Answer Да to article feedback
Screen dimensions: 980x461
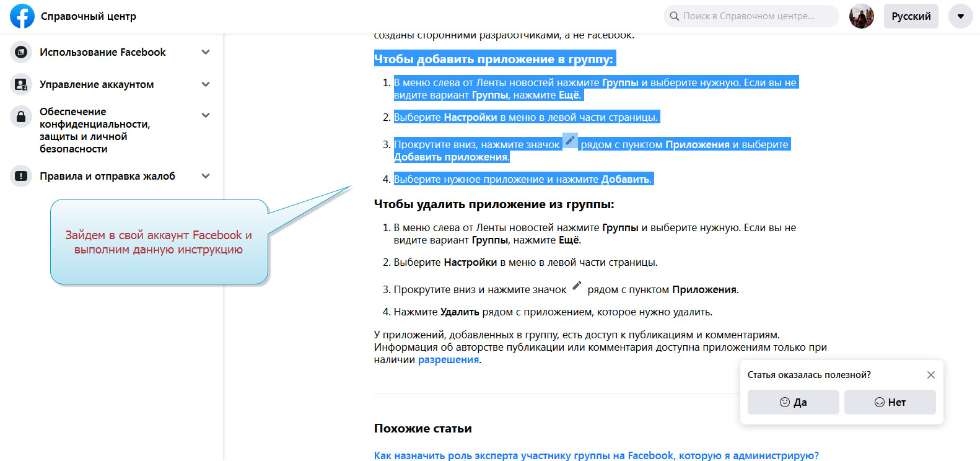[793, 402]
